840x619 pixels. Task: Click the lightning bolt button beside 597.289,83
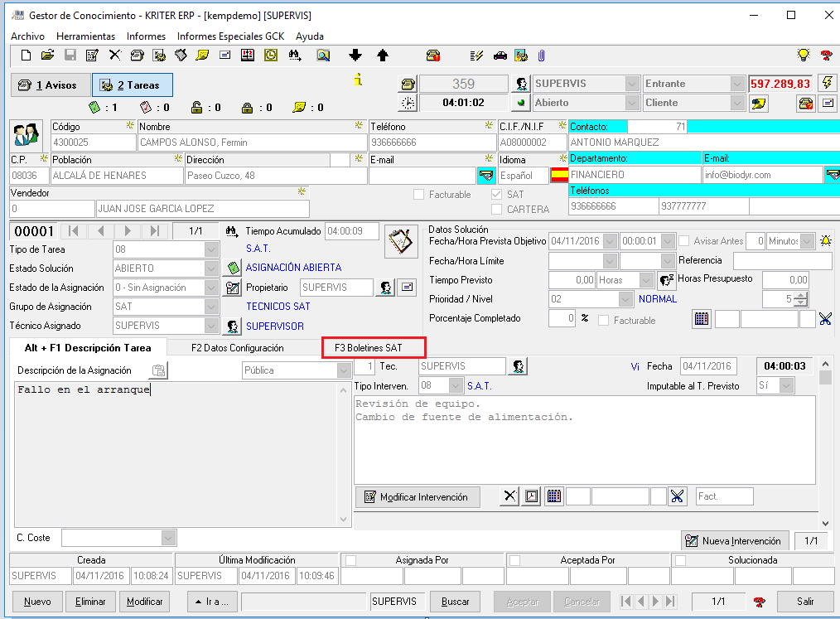pos(828,83)
